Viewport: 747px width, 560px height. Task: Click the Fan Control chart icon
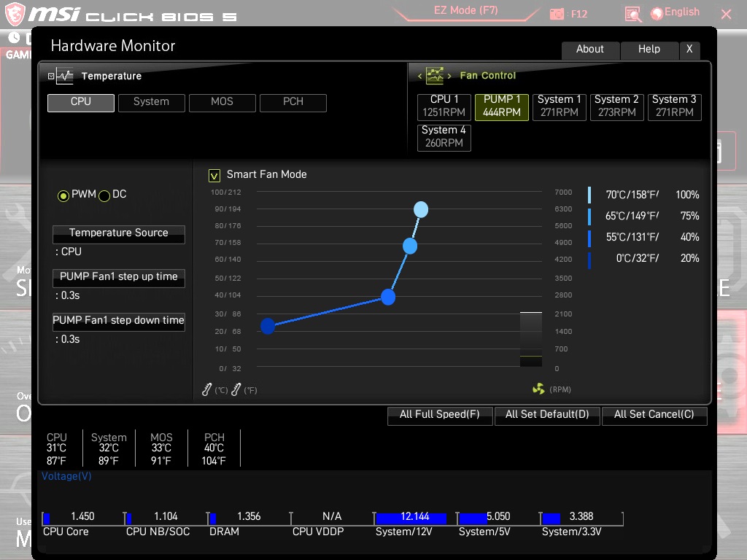click(x=435, y=75)
